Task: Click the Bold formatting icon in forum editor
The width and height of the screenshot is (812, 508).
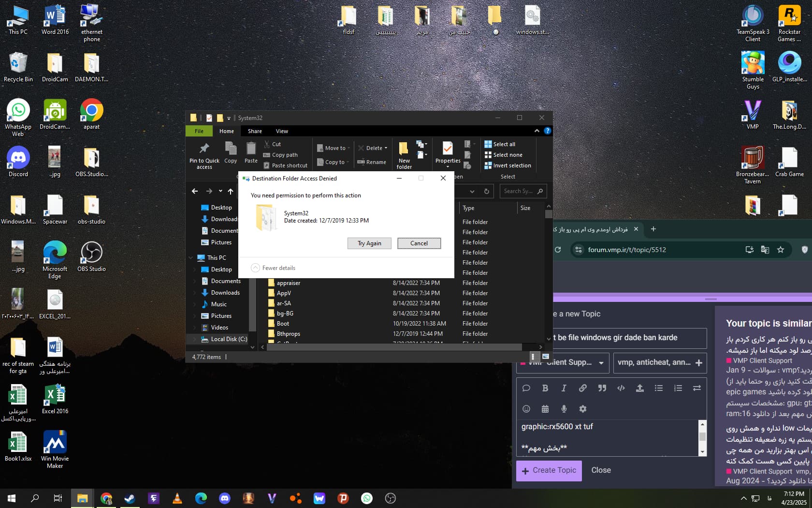Action: pos(545,388)
